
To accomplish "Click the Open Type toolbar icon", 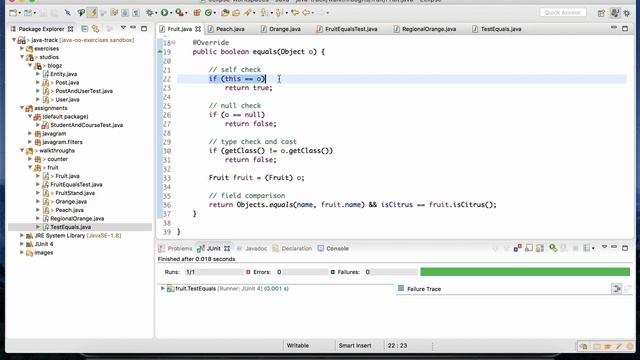I will [x=225, y=13].
